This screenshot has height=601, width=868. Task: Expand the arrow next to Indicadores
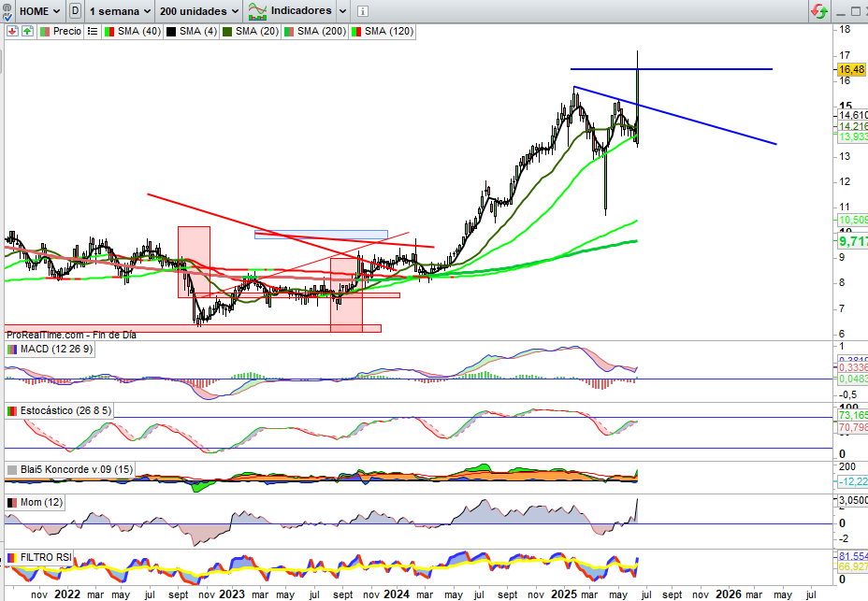pyautogui.click(x=342, y=11)
